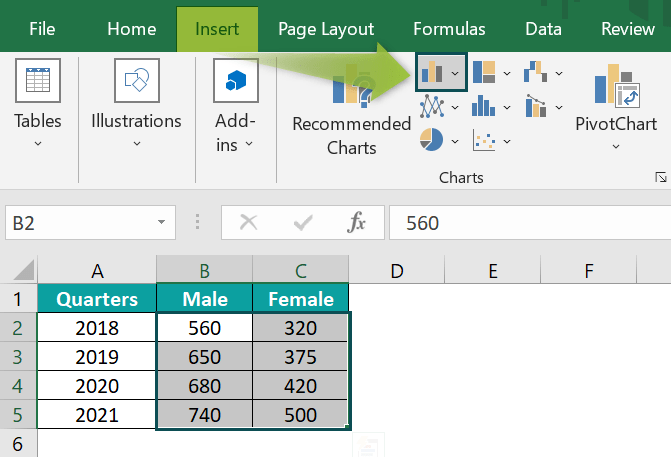Switch to the Home tab
This screenshot has width=671, height=457.
132,29
